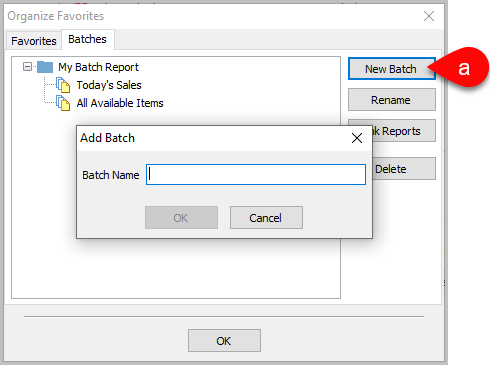Click the Delete button
Image resolution: width=490 pixels, height=365 pixels.
404,169
